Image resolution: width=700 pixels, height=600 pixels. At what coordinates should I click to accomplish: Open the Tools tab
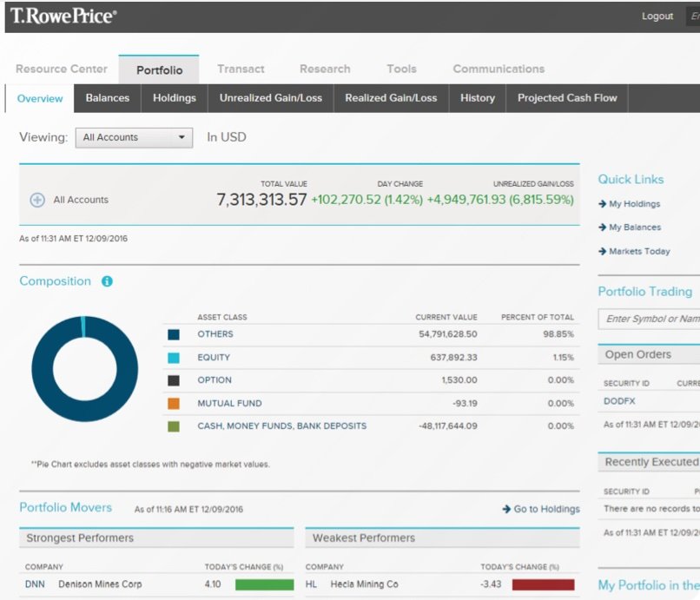click(x=402, y=69)
